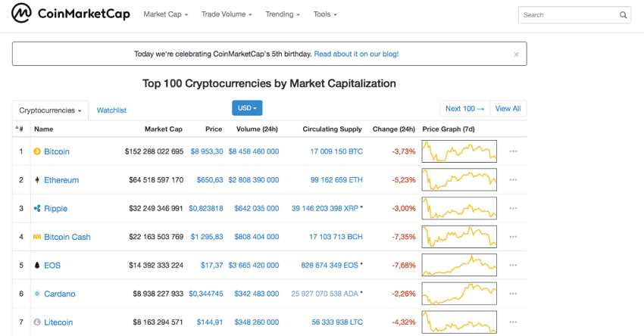Image resolution: width=644 pixels, height=336 pixels.
Task: Select the Cryptocurrencies tab
Action: [50, 110]
